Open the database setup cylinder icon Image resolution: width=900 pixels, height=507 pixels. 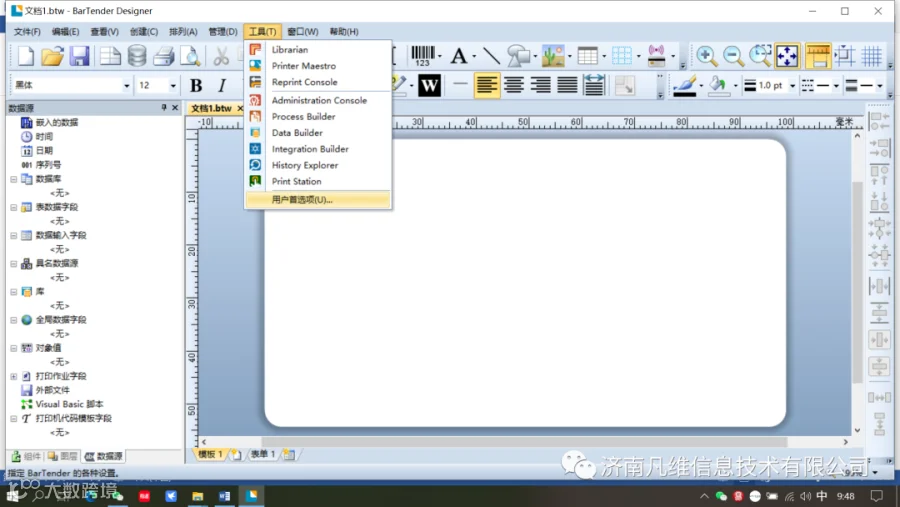pyautogui.click(x=137, y=56)
